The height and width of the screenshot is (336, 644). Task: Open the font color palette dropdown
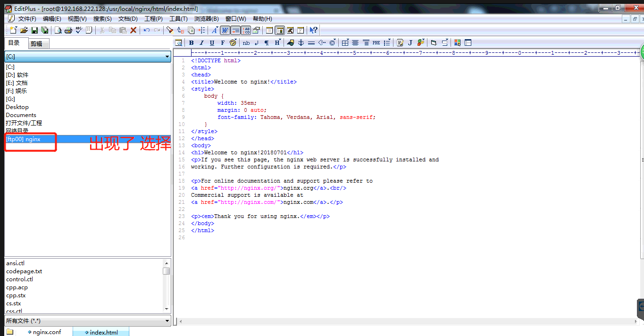(x=233, y=42)
